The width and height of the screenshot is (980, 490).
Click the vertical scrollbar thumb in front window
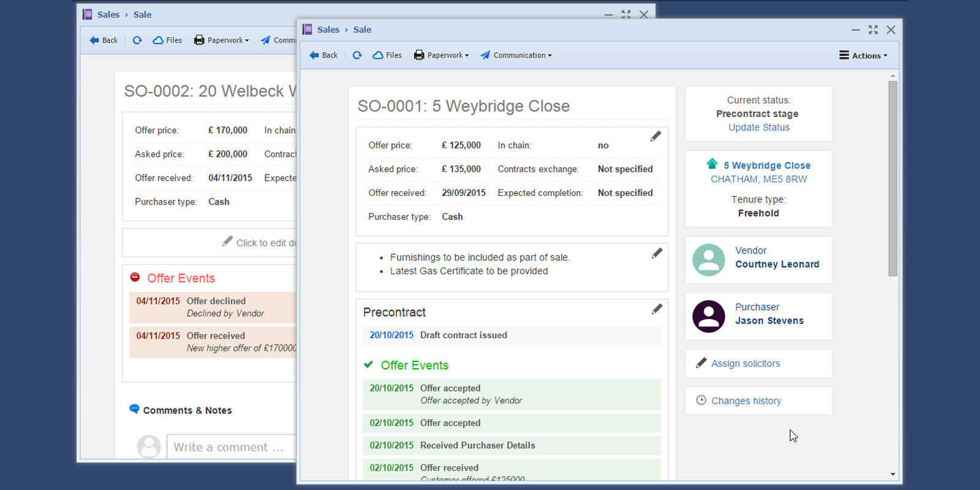pyautogui.click(x=892, y=178)
